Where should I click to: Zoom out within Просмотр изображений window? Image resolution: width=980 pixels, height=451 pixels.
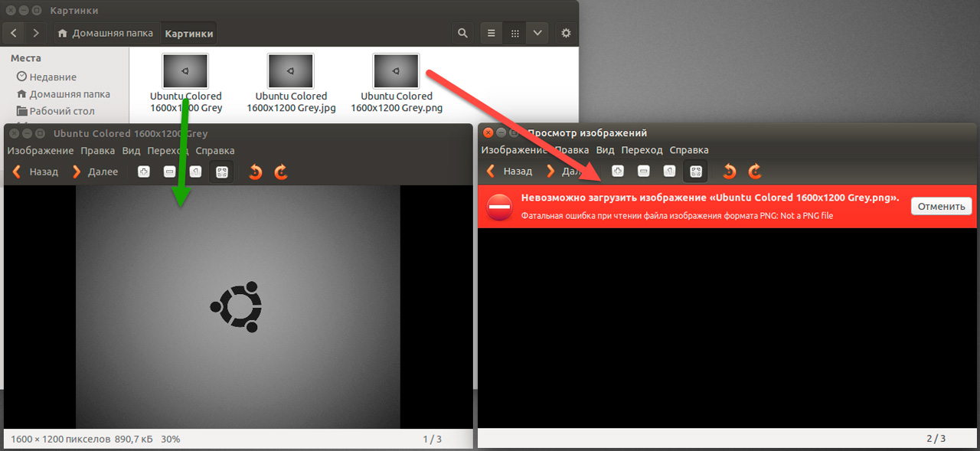point(644,172)
